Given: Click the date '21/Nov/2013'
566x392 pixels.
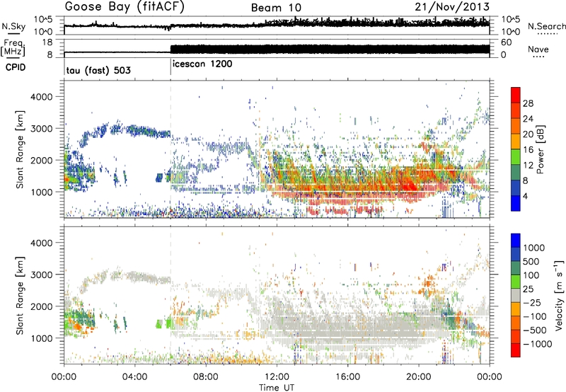Looking at the screenshot, I should pos(452,7).
